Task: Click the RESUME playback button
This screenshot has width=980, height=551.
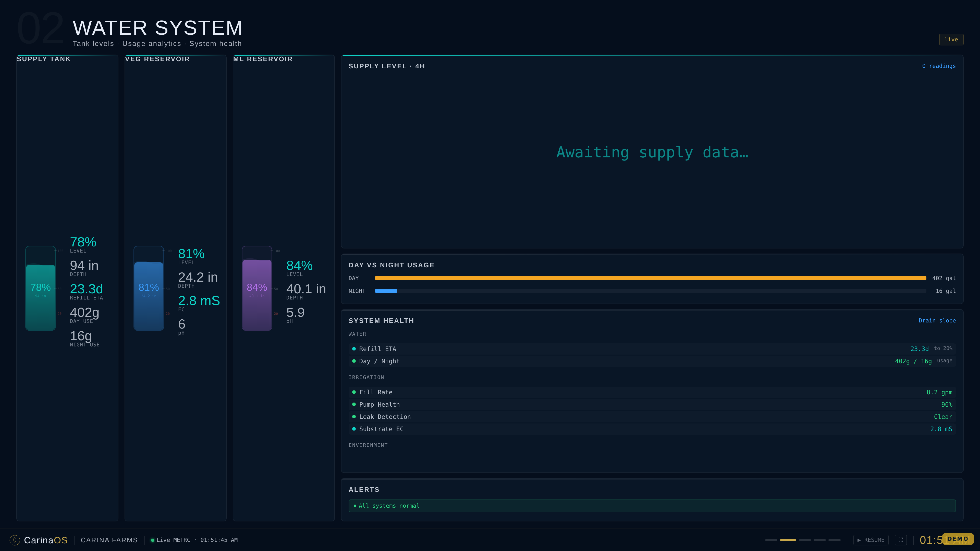Action: (x=871, y=540)
